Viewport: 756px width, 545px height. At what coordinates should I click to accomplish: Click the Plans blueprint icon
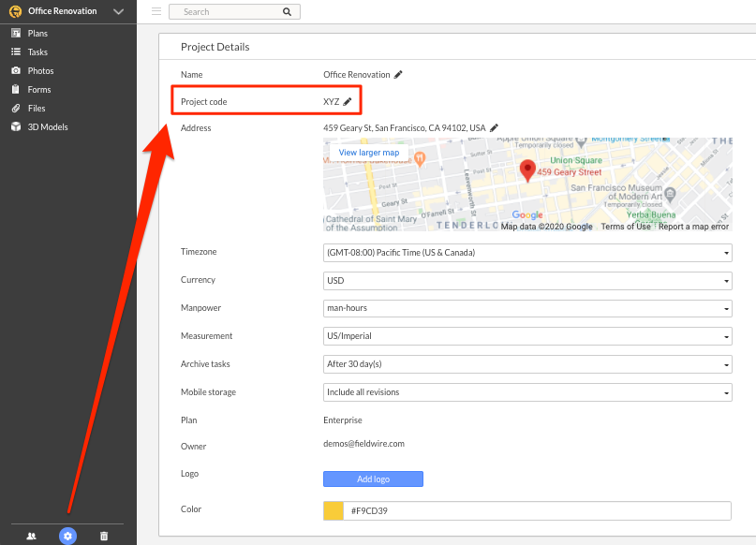16,33
